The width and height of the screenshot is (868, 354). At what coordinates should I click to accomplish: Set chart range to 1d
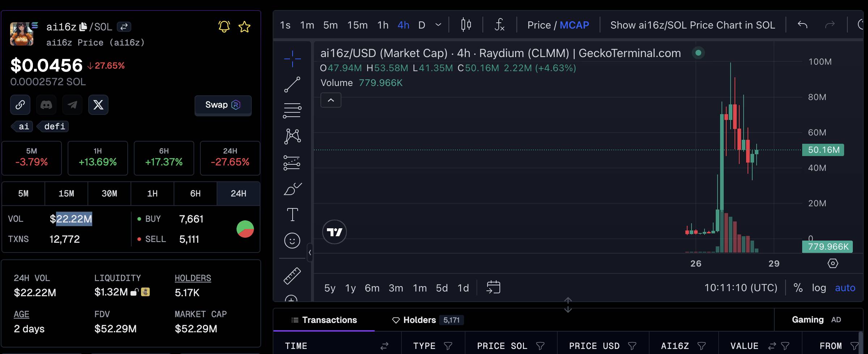pyautogui.click(x=463, y=288)
